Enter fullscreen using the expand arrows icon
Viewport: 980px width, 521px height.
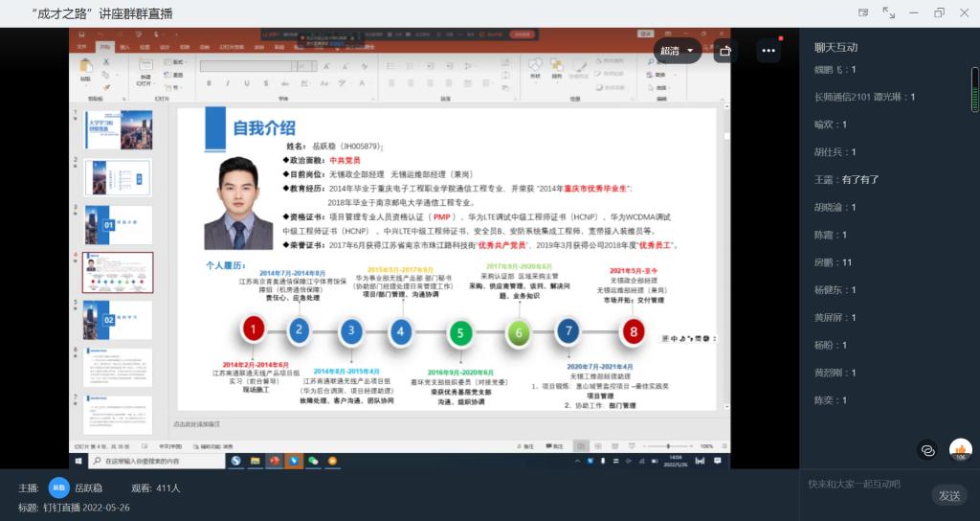(x=889, y=12)
